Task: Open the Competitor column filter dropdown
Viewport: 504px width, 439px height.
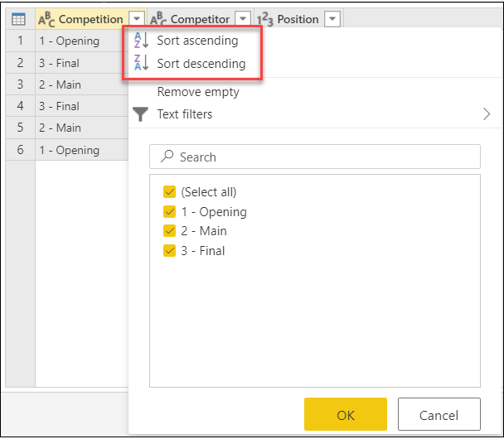Action: coord(242,18)
